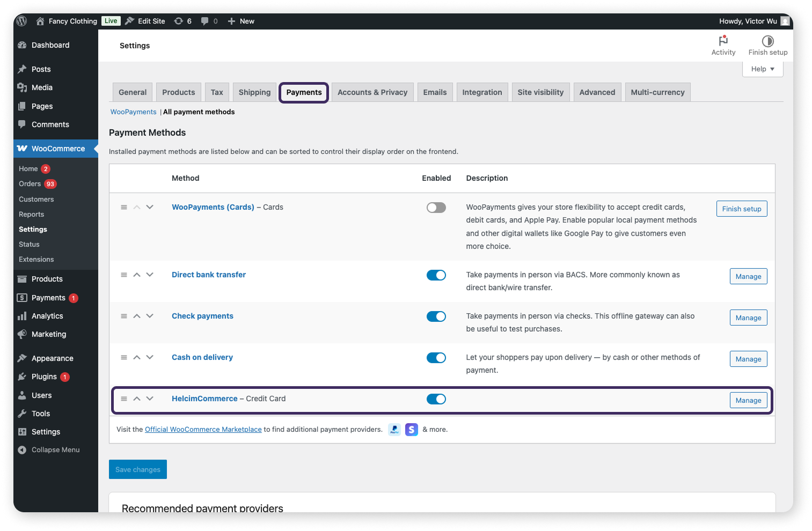Click the updates icon showing 6
This screenshot has height=531, width=812.
pos(178,21)
